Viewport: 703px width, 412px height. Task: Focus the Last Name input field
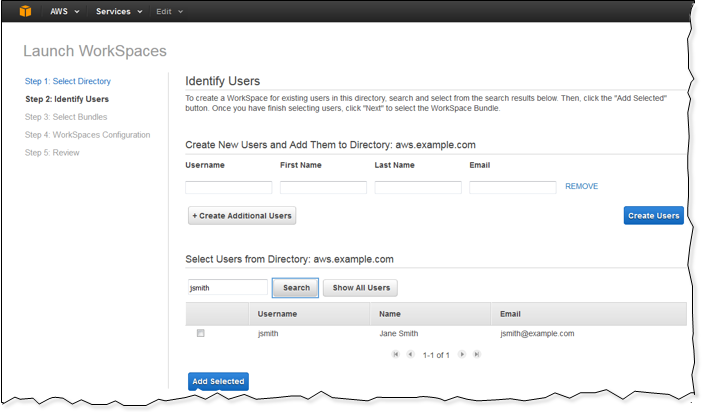click(418, 187)
